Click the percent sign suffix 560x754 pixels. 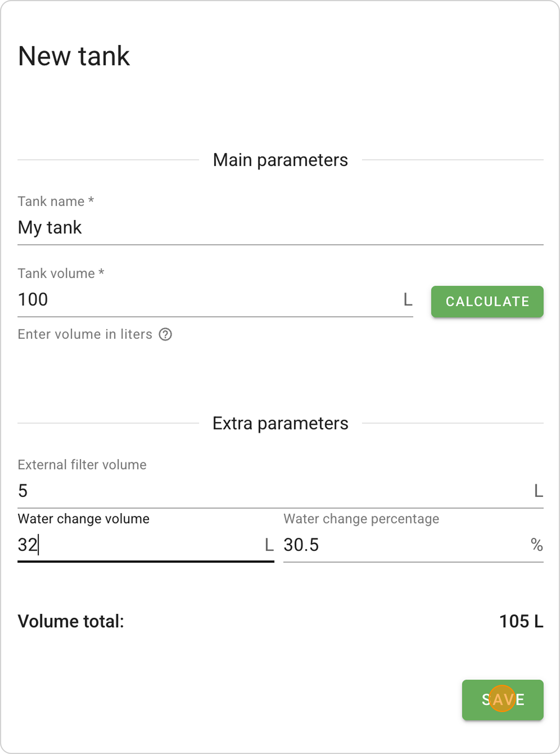coord(536,545)
